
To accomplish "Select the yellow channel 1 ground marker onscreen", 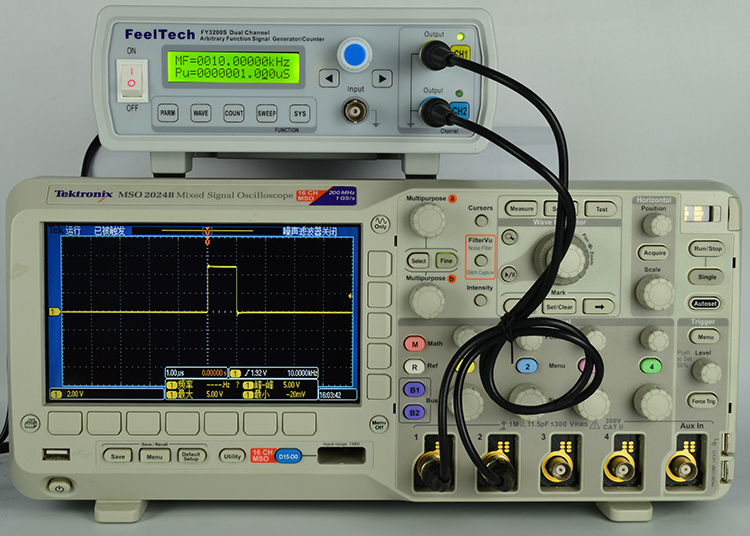I will click(55, 312).
